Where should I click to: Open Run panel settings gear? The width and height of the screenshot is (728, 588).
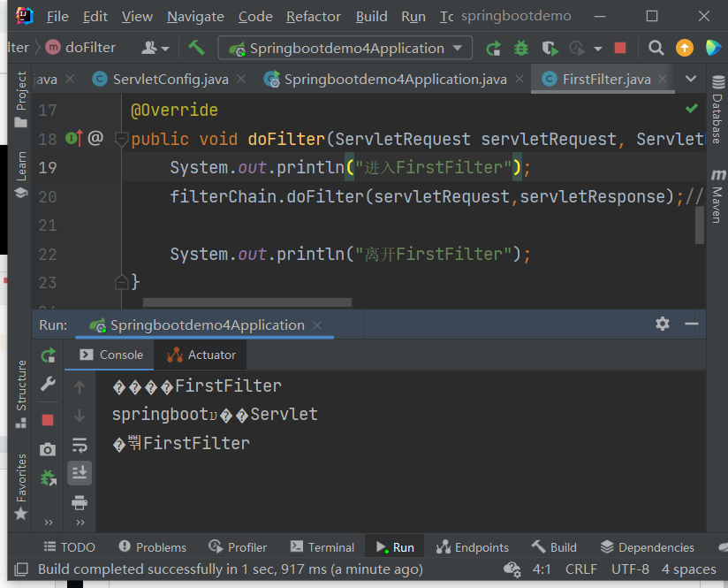coord(662,324)
